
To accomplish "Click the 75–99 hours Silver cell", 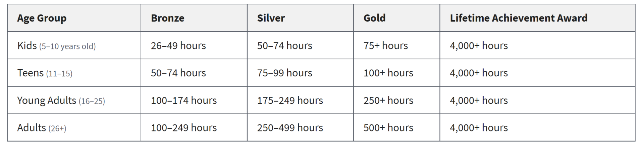I will click(300, 73).
